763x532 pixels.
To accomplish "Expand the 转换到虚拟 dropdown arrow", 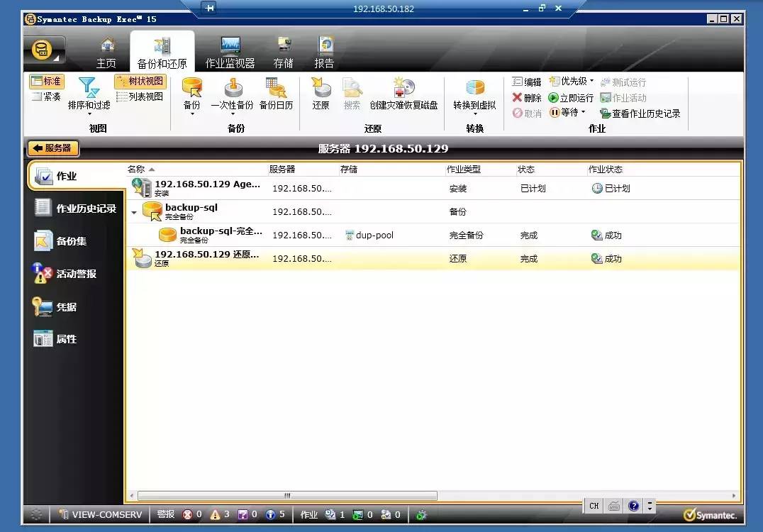I will [x=475, y=114].
